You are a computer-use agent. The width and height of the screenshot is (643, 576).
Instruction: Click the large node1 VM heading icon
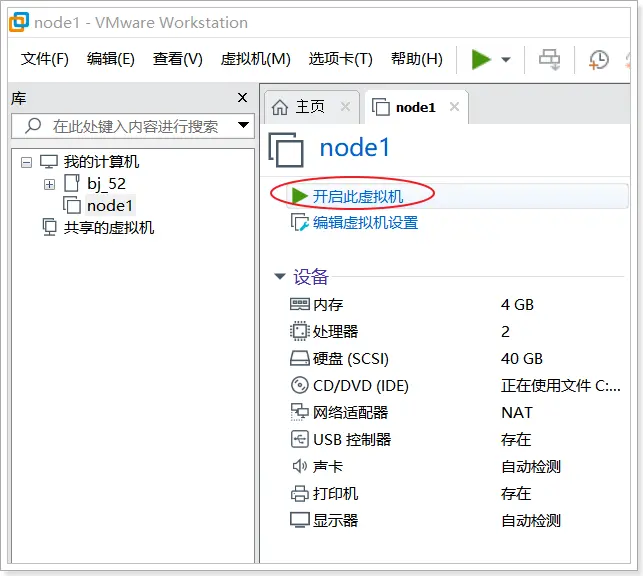pos(286,150)
